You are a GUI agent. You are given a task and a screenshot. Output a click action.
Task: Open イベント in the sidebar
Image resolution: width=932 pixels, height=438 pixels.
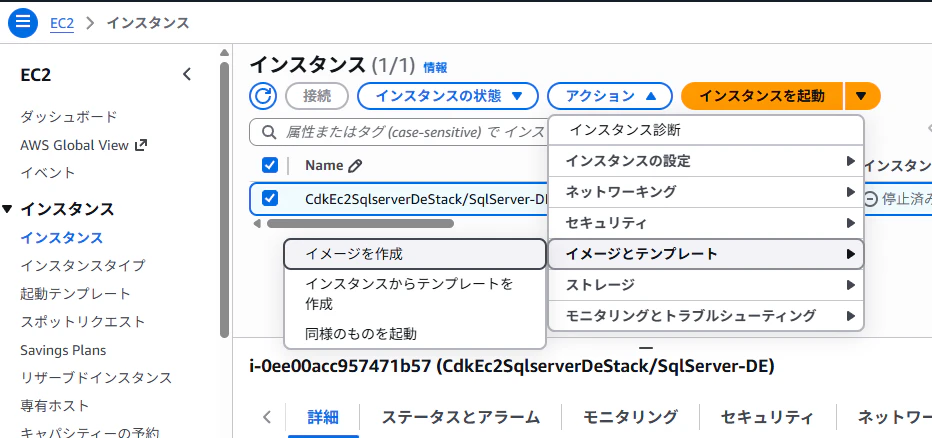(x=48, y=173)
